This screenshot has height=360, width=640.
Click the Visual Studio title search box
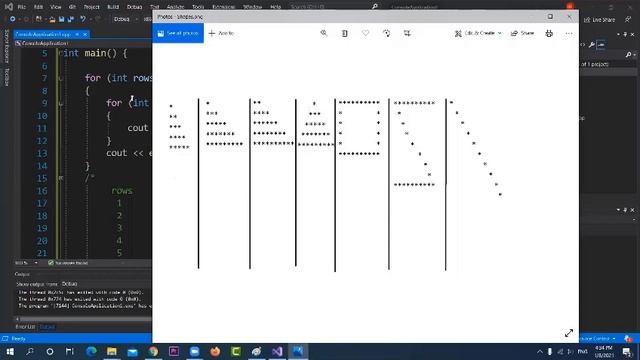pos(334,7)
